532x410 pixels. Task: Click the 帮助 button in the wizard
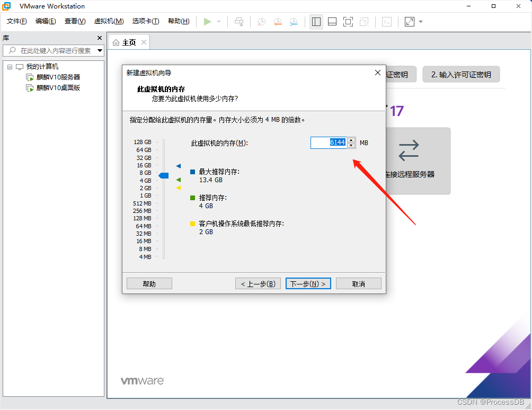point(149,283)
